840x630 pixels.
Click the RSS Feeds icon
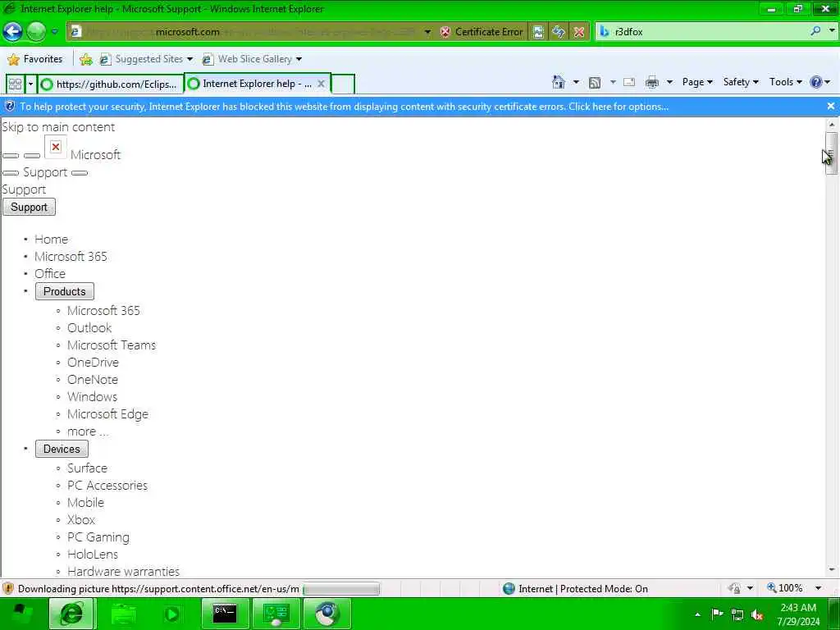point(594,83)
